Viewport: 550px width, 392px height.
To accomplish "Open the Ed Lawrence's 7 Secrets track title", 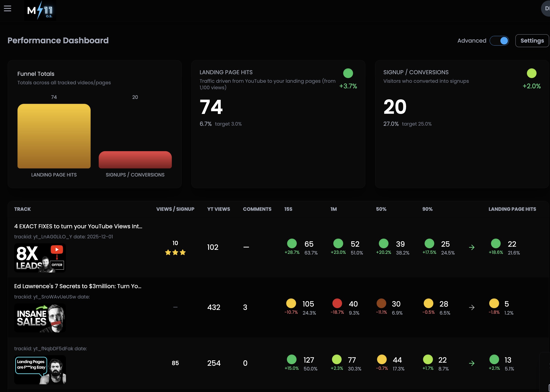I will coord(78,286).
